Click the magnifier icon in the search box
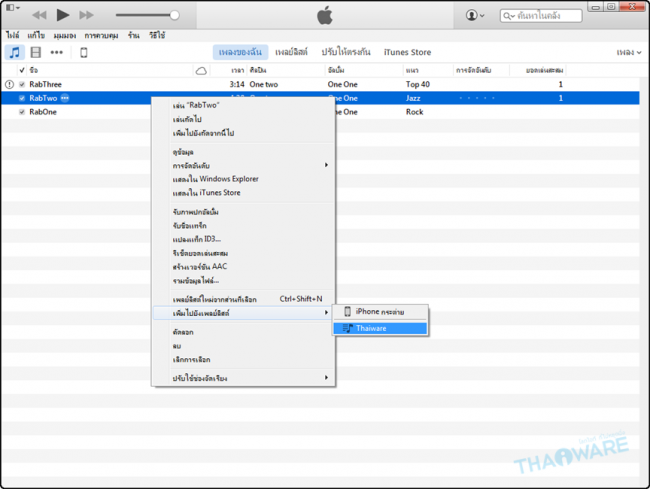 coord(507,16)
